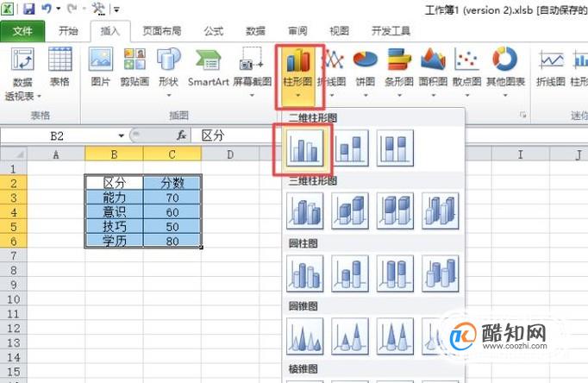Expand Shapes (形状) dropdown arrow
Screen dimensions: 588x383
(x=169, y=95)
